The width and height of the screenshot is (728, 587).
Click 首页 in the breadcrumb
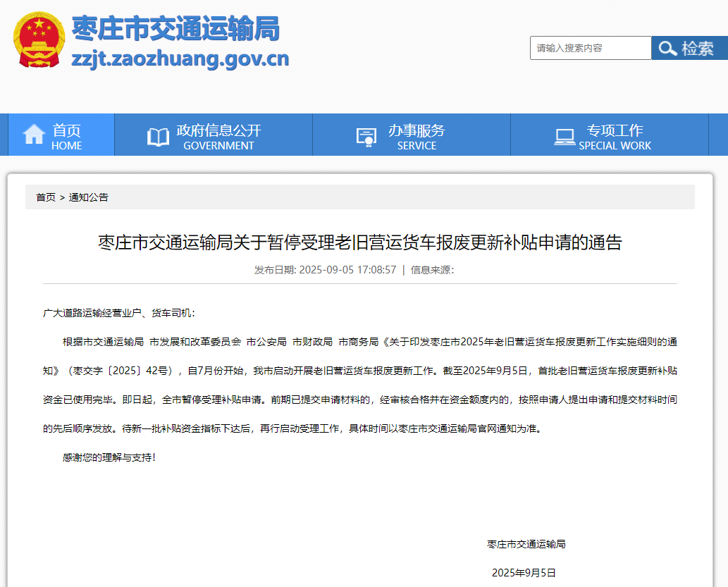click(46, 197)
